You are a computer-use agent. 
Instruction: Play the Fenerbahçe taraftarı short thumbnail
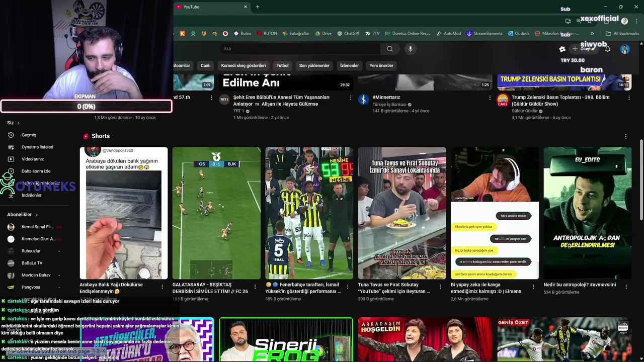pyautogui.click(x=309, y=213)
